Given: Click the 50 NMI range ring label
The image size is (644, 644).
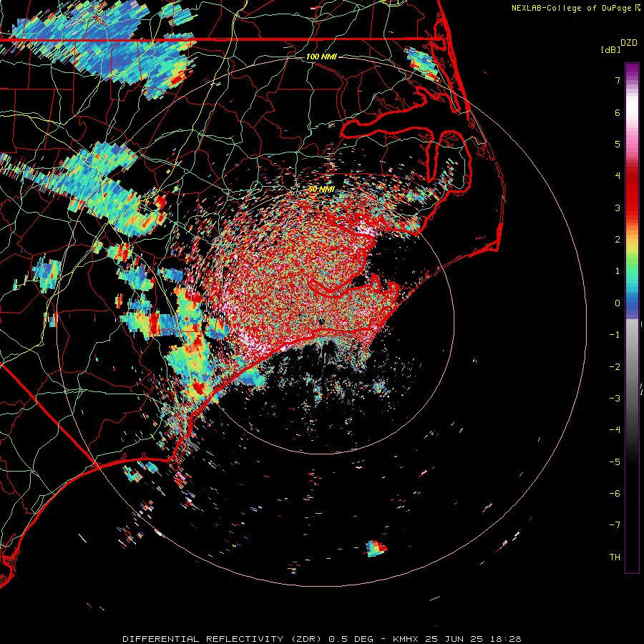Looking at the screenshot, I should point(321,189).
